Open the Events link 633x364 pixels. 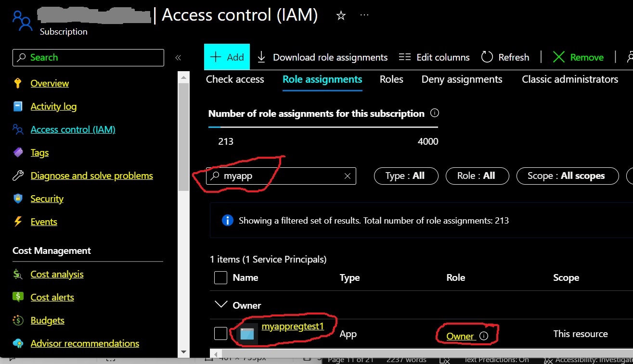[44, 222]
